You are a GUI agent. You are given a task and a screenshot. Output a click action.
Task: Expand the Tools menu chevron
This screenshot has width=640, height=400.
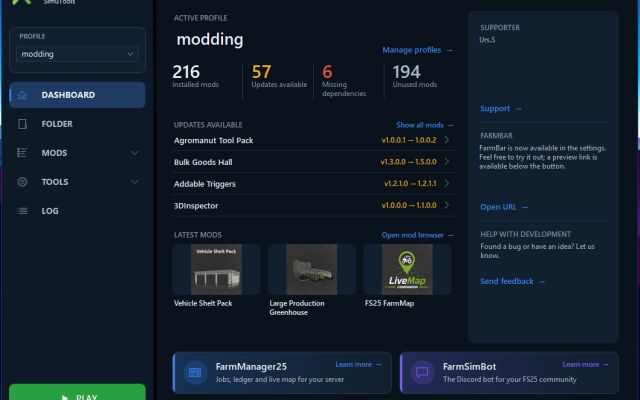[x=134, y=182]
